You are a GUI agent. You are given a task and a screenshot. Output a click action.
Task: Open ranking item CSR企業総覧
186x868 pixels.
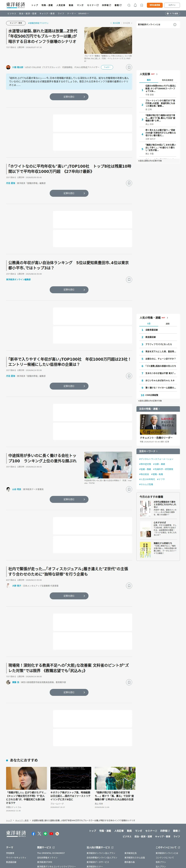152,395
